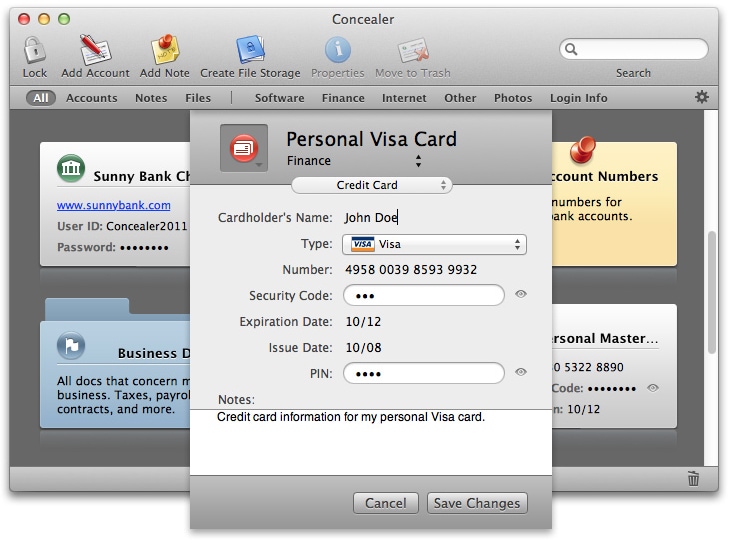
Task: Click the Search input field
Action: pyautogui.click(x=634, y=49)
